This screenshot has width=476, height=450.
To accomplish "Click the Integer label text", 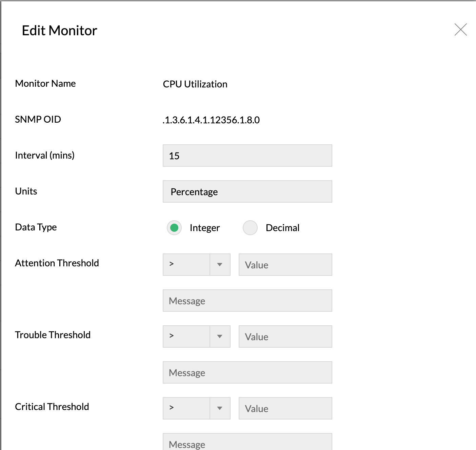I will (205, 228).
